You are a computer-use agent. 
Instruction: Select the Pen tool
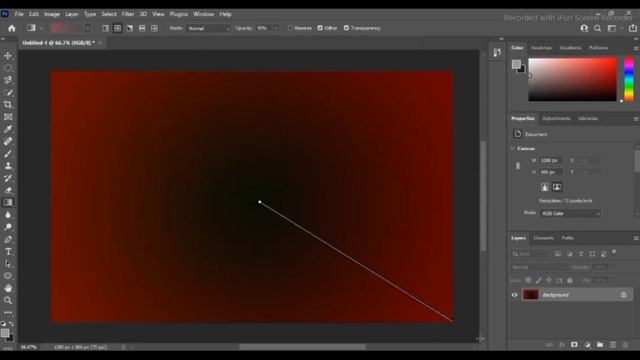coord(8,240)
